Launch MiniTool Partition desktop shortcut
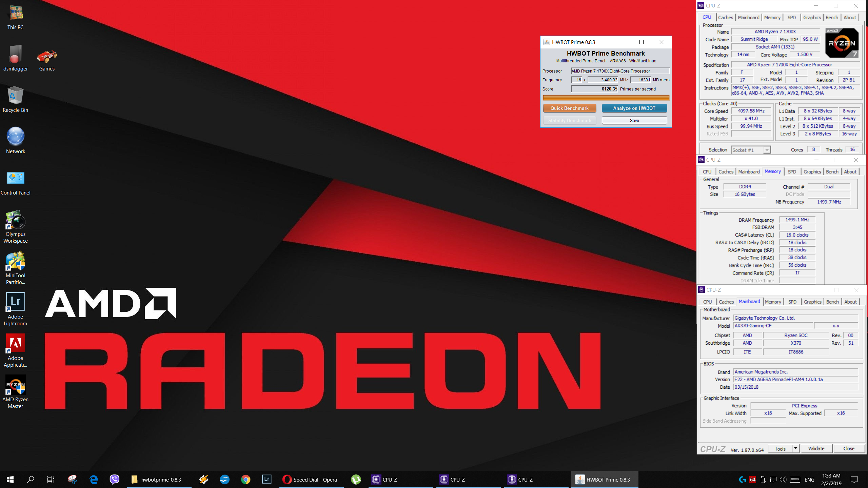The height and width of the screenshot is (488, 868). (x=16, y=268)
